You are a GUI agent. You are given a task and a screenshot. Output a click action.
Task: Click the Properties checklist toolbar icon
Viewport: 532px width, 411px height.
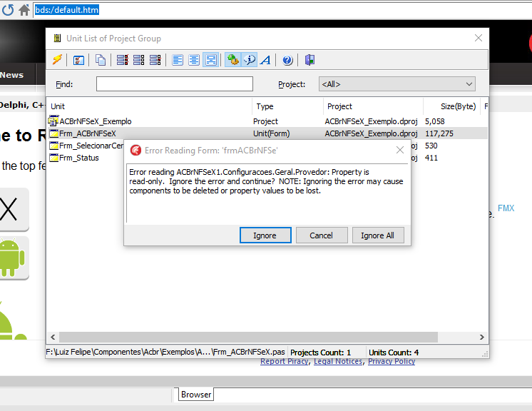pos(78,60)
